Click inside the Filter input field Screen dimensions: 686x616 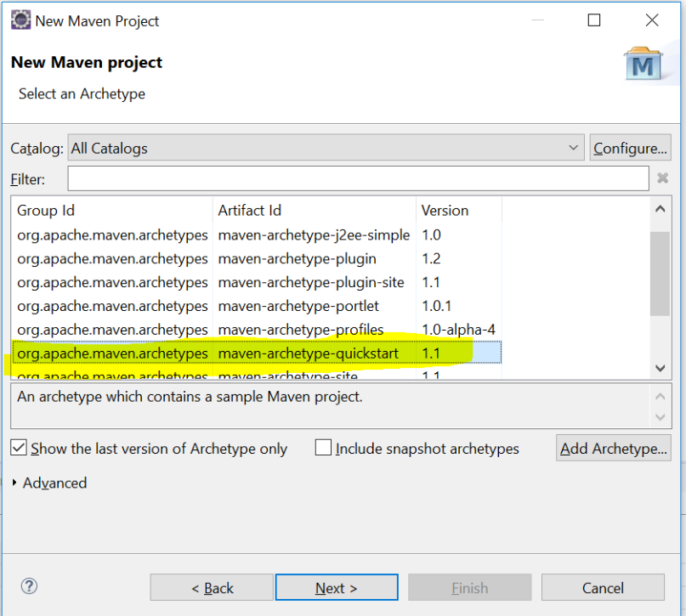(357, 178)
